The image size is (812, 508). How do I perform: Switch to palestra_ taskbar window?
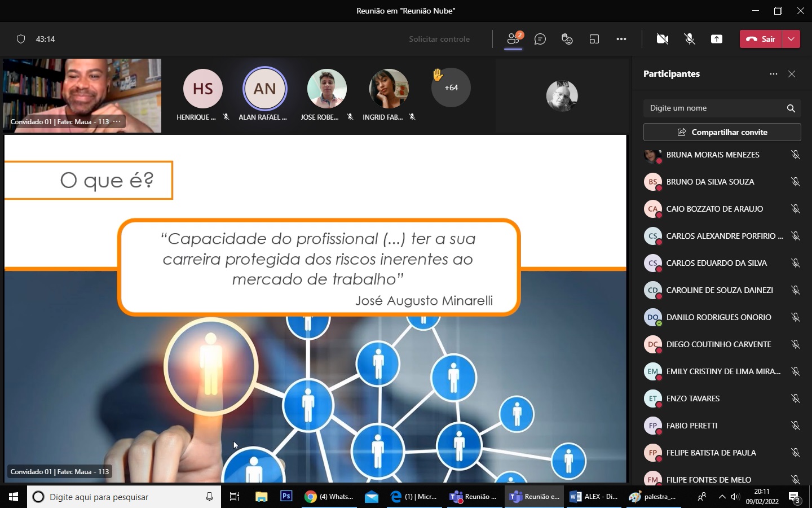click(654, 497)
